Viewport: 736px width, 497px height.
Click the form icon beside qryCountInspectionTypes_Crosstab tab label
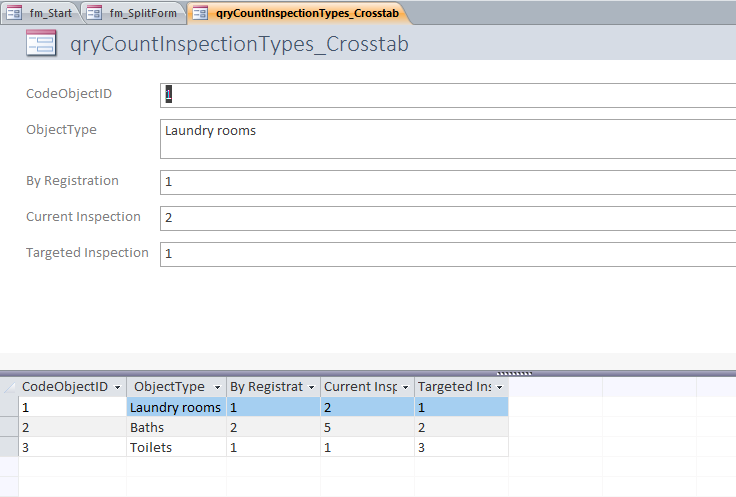(x=200, y=13)
